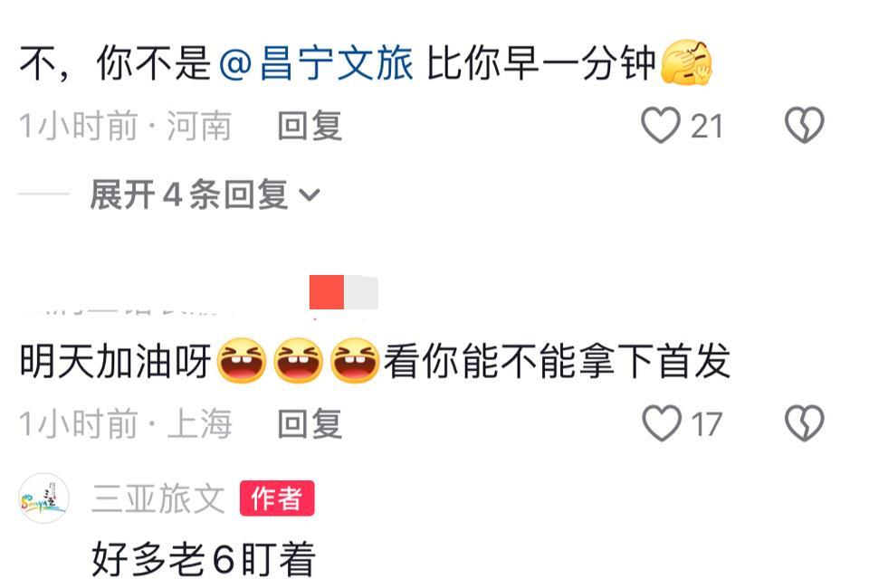
Task: Tap the red 作者 author badge
Action: click(x=277, y=498)
